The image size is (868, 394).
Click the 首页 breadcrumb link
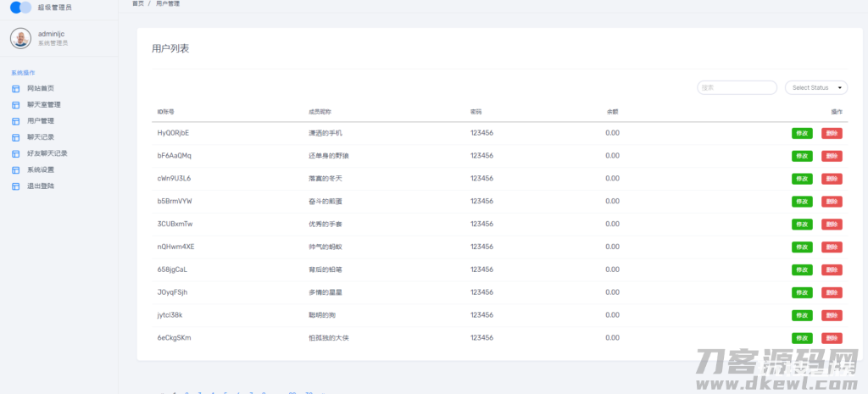pyautogui.click(x=137, y=4)
